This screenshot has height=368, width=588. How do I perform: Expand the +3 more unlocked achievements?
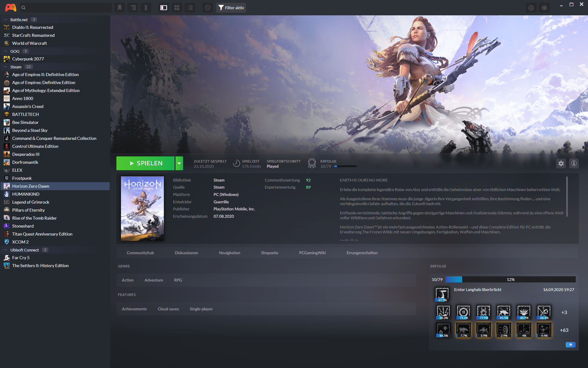(x=564, y=312)
